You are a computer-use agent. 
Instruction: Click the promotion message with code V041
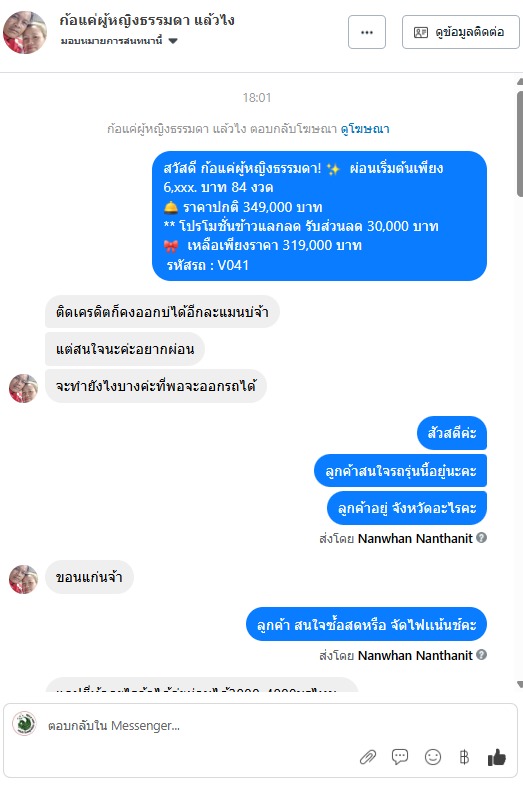point(320,216)
